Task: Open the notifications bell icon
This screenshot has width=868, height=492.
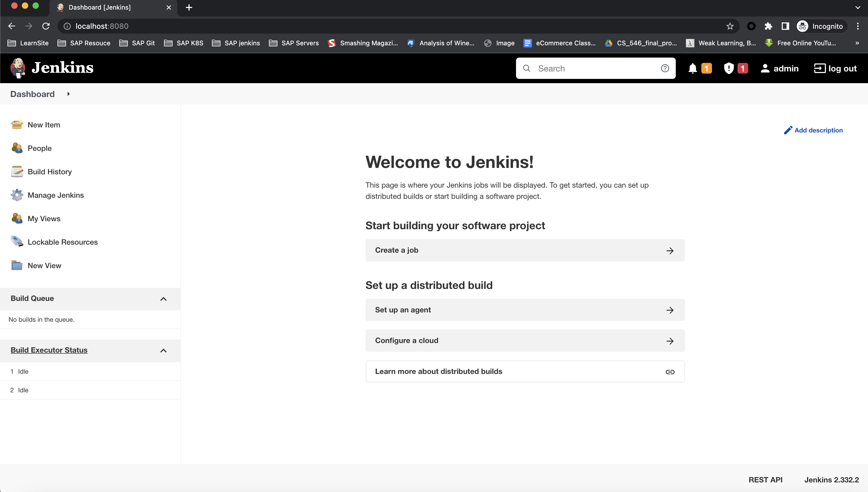Action: 693,68
